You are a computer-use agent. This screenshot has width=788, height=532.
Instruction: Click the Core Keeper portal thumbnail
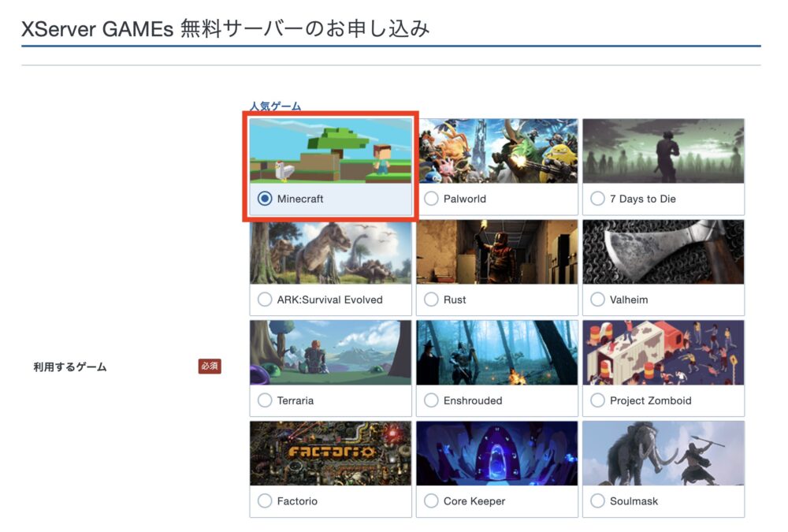[497, 453]
